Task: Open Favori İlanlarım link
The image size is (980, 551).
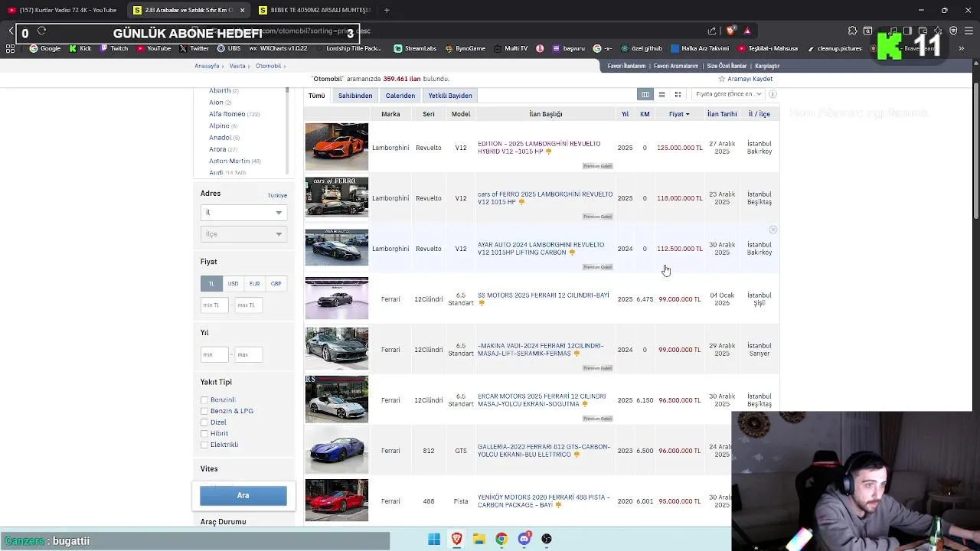Action: tap(626, 66)
